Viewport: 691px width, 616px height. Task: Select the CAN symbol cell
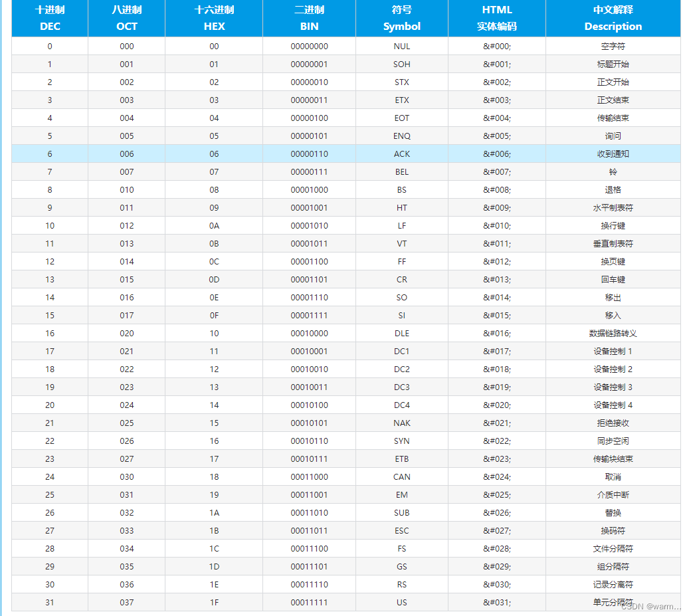pos(402,477)
